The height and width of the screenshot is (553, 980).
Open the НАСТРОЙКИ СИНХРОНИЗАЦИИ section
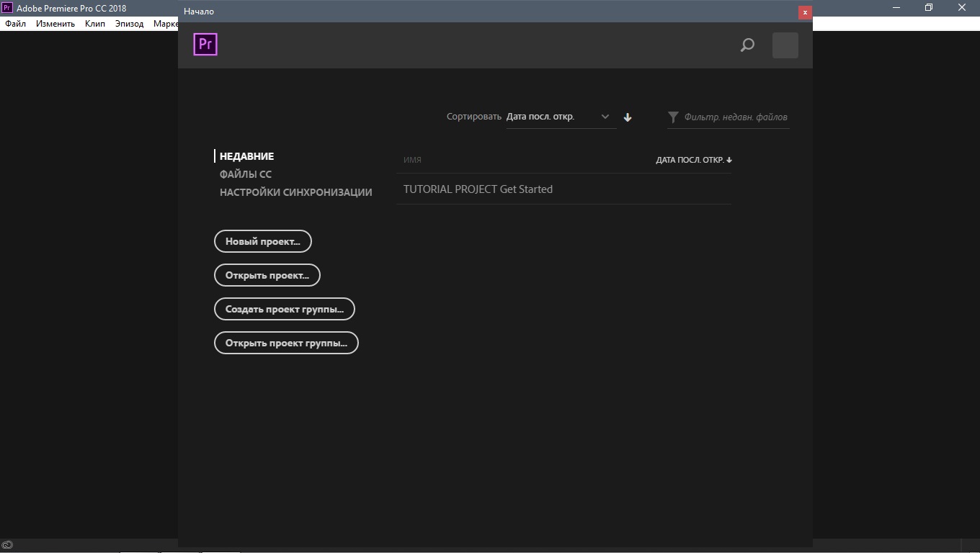point(295,192)
